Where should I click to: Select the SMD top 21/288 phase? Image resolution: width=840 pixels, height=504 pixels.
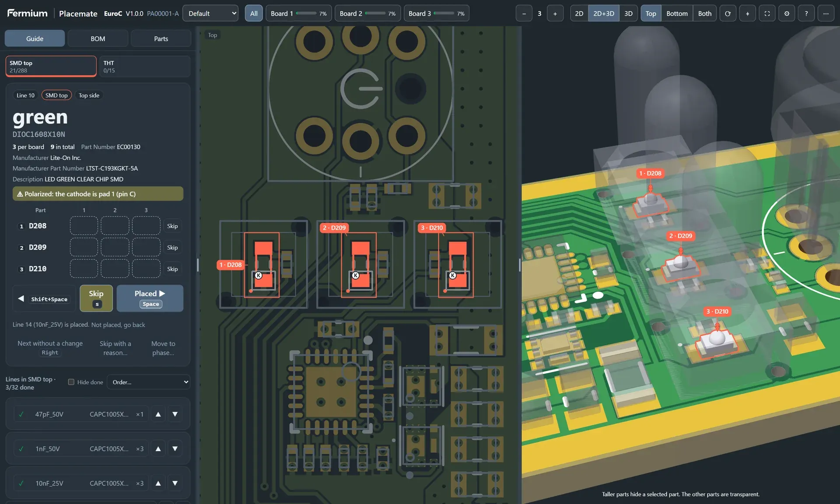point(51,66)
